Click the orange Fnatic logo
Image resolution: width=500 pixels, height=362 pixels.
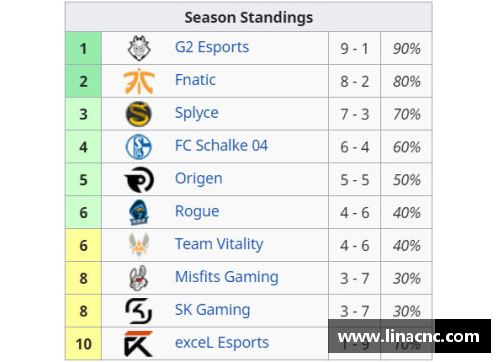pos(139,81)
